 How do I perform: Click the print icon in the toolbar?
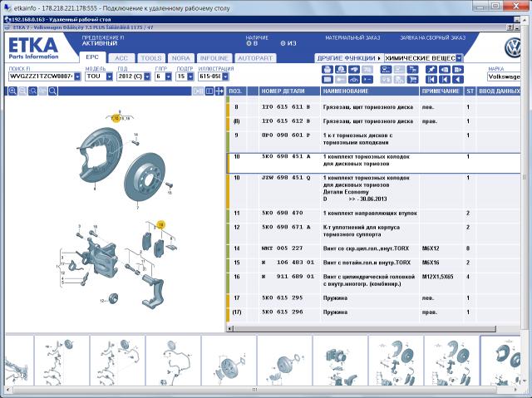pyautogui.click(x=328, y=70)
